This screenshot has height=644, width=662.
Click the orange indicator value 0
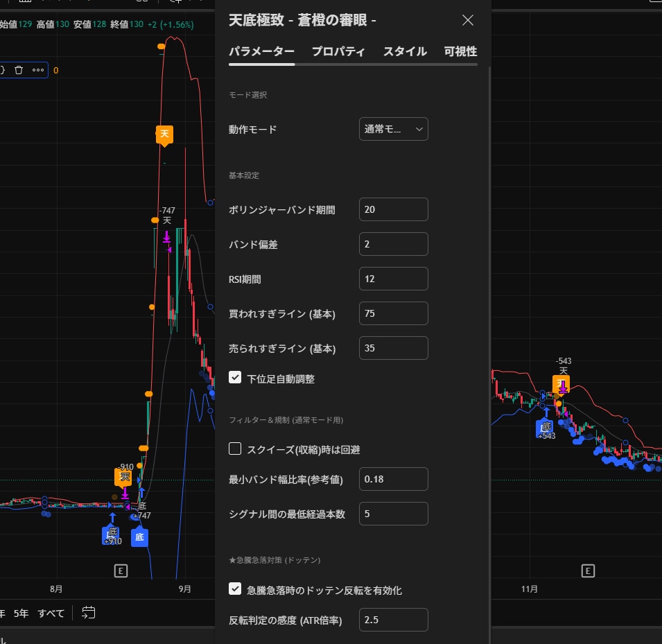click(x=55, y=71)
